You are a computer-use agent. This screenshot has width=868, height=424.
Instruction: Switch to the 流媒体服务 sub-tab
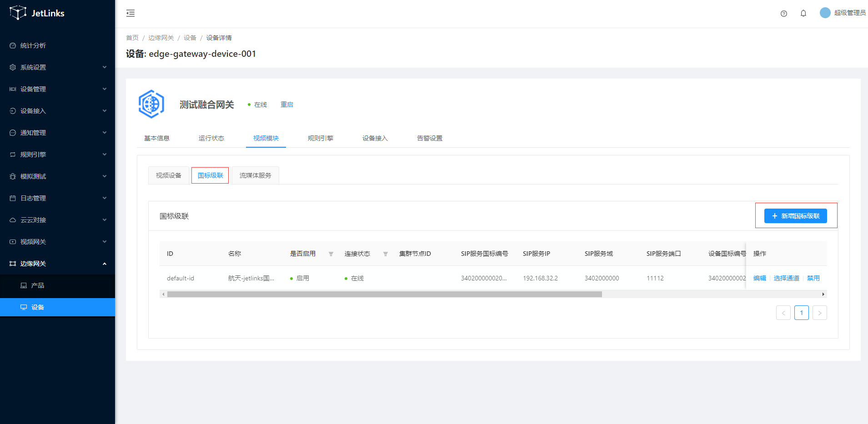click(255, 175)
